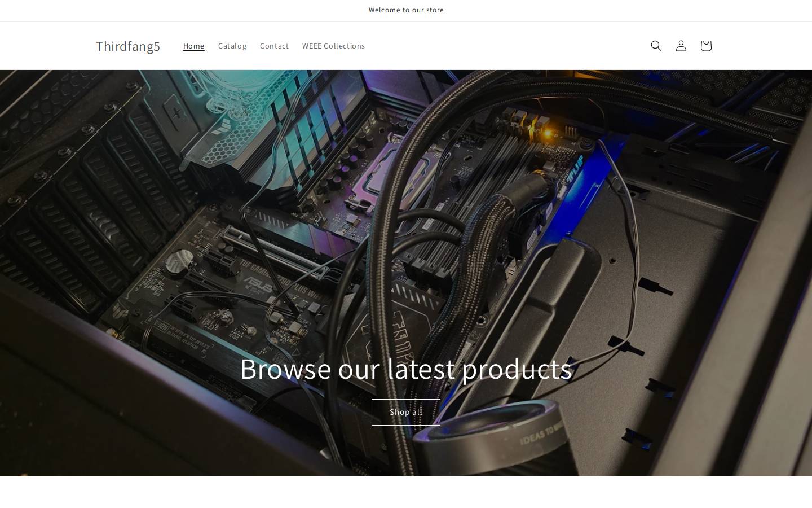
Task: Open the Catalog menu item
Action: (232, 46)
